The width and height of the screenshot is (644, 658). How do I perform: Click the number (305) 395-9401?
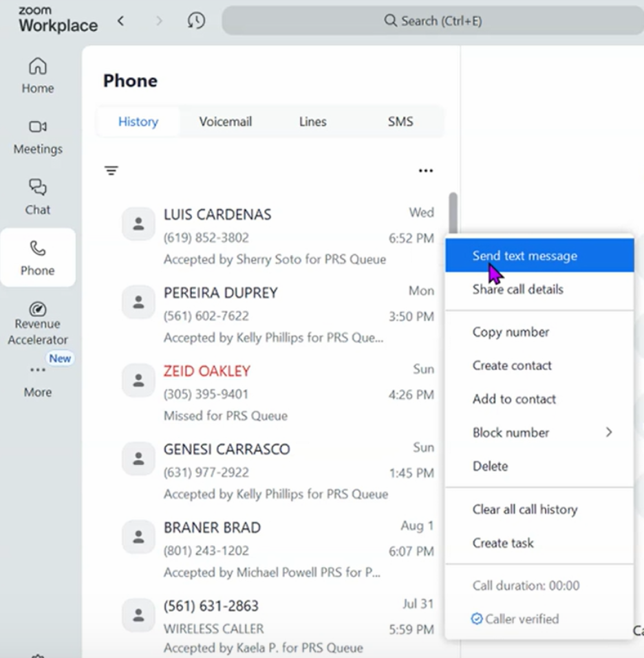click(206, 394)
